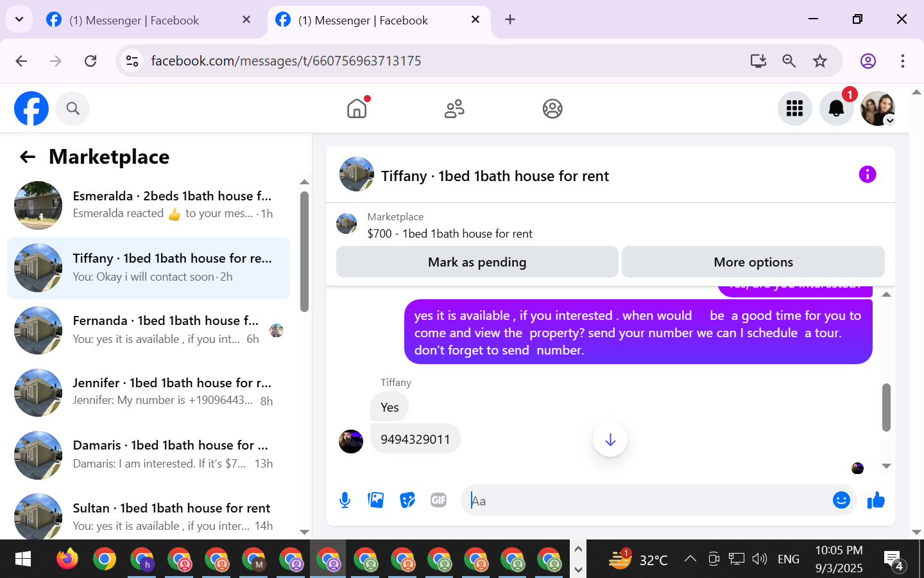The width and height of the screenshot is (924, 578).
Task: Open the network icon in system tray
Action: point(737,559)
